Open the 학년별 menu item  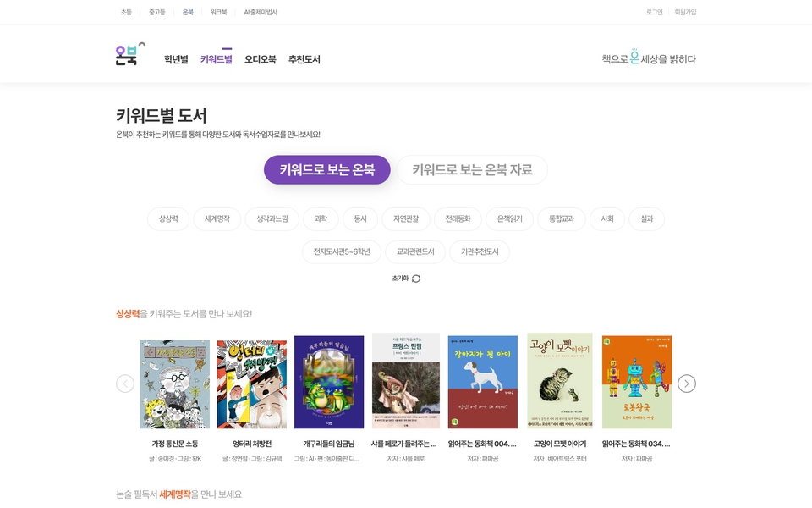pos(176,59)
